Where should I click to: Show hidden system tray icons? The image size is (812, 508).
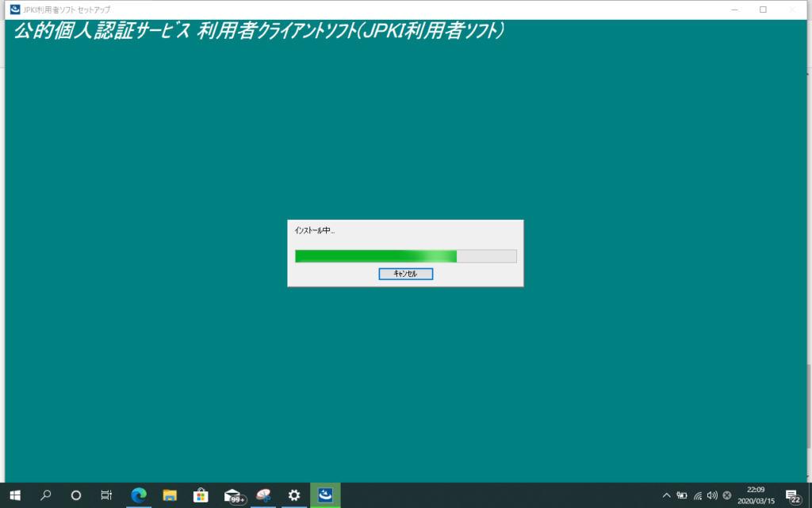pyautogui.click(x=666, y=495)
